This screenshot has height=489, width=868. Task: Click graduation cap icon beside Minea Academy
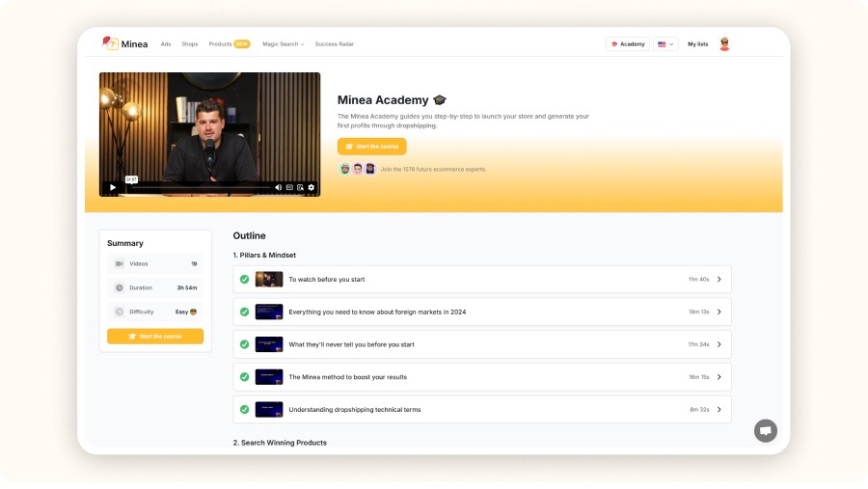coord(440,99)
